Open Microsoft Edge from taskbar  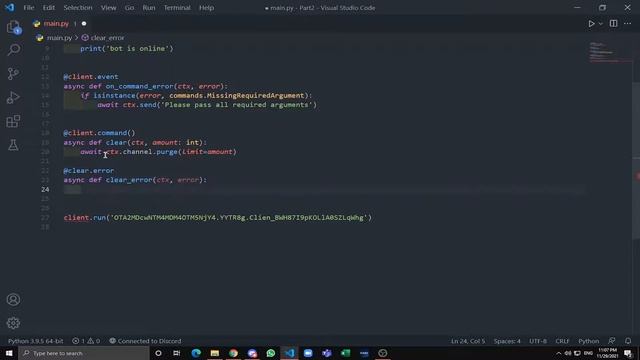tap(196, 353)
